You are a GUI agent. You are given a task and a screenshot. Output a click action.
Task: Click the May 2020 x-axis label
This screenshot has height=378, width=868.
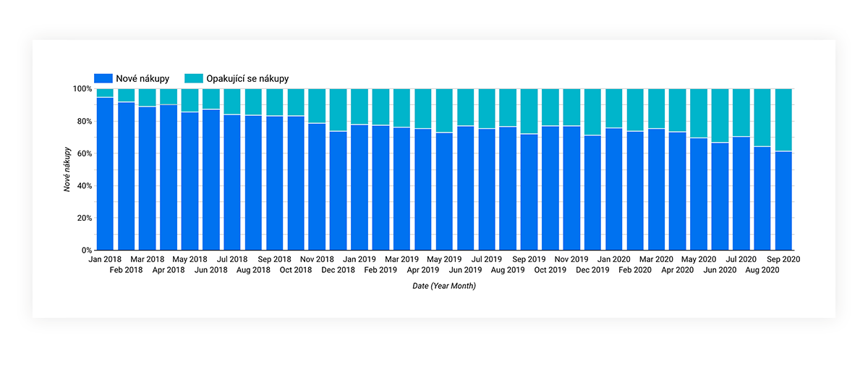coord(699,259)
